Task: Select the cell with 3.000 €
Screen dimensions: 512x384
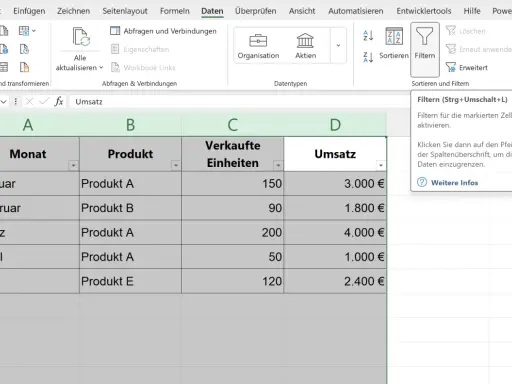Action: (x=335, y=183)
